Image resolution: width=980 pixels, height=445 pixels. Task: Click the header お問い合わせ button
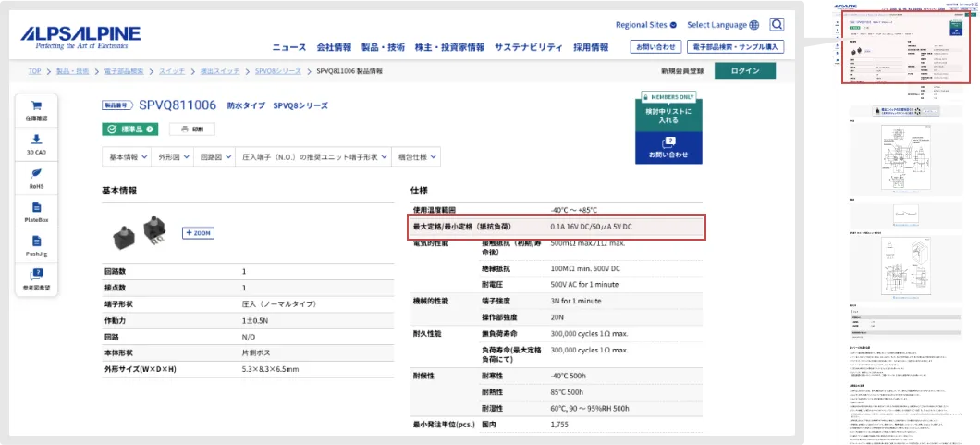coord(655,47)
